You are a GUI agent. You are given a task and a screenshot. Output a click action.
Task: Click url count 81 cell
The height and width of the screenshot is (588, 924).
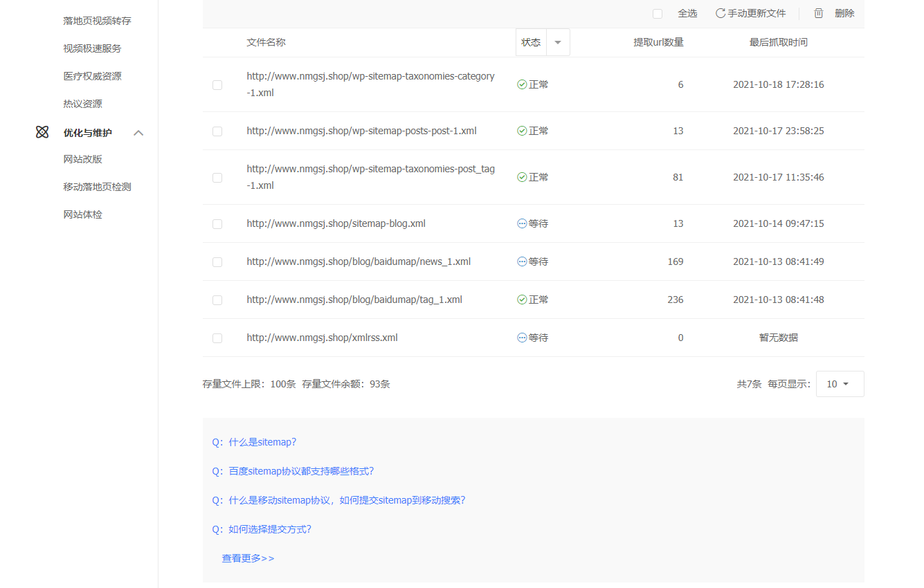pos(678,177)
